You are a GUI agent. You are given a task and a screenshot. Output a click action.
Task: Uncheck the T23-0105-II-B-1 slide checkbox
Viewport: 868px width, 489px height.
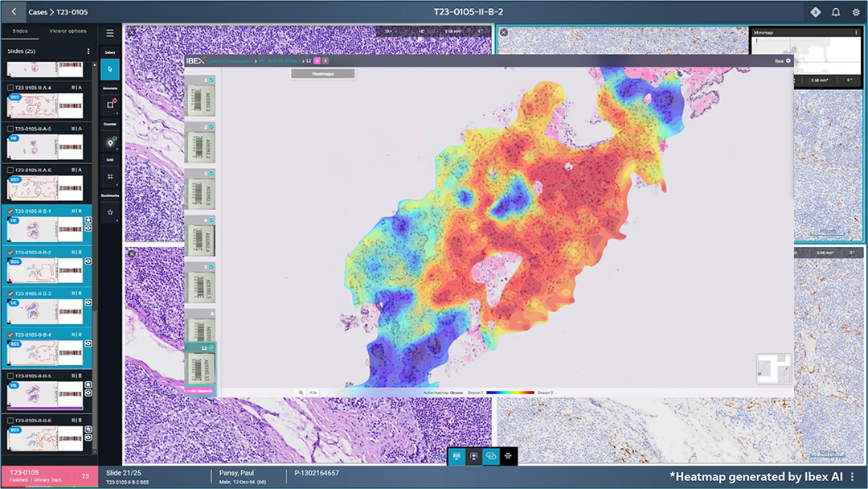[10, 212]
